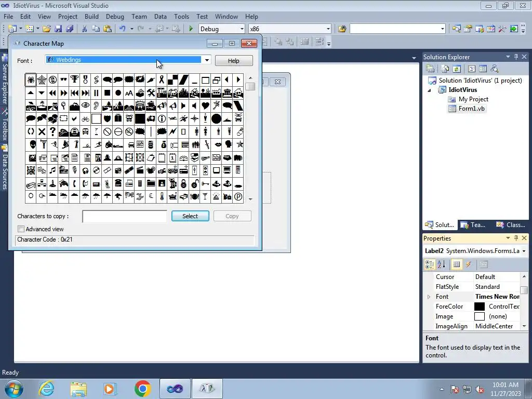Click Help button in Character Map
The width and height of the screenshot is (532, 399).
coord(233,61)
